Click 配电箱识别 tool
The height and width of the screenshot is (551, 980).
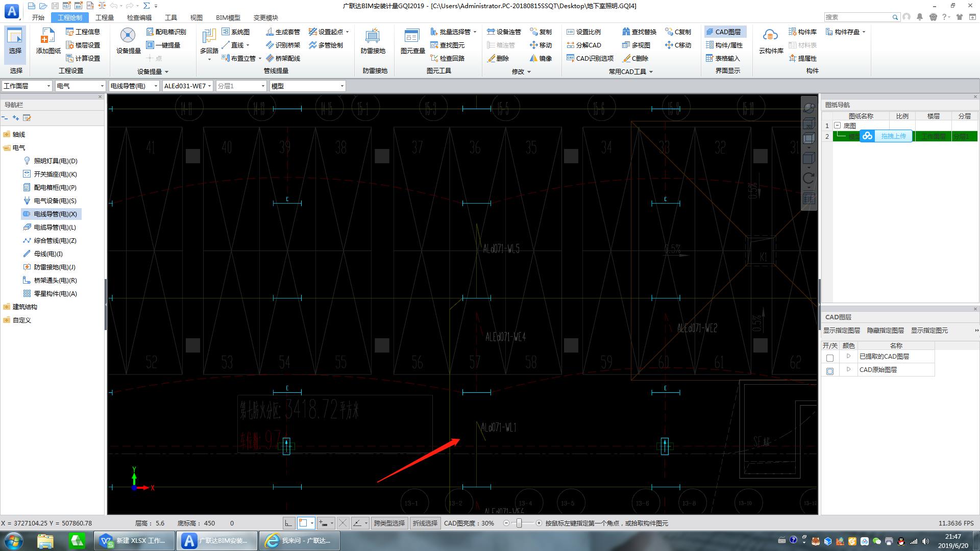[166, 32]
